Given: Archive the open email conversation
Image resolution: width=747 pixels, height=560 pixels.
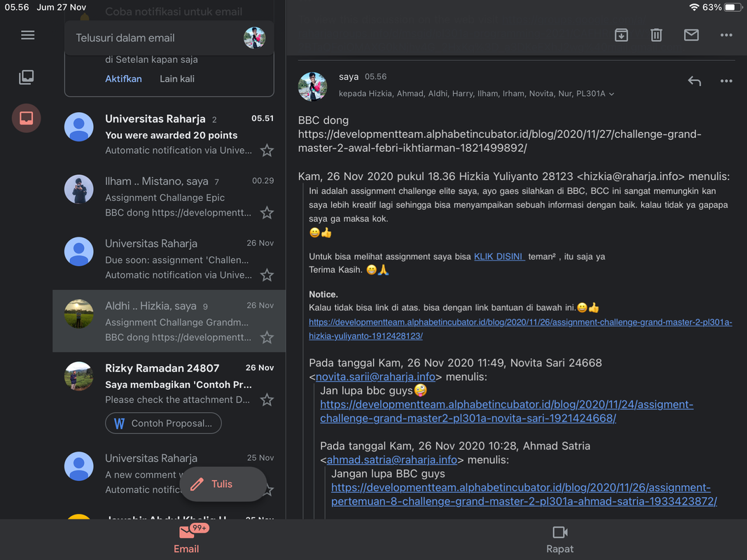Looking at the screenshot, I should (x=621, y=35).
